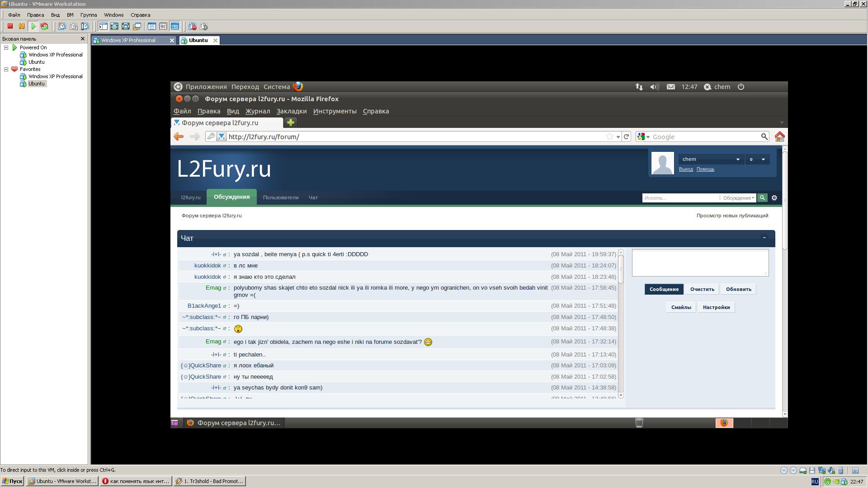Enter full screen mode icon in VMware toolbar
This screenshot has width=868, height=488.
[126, 26]
